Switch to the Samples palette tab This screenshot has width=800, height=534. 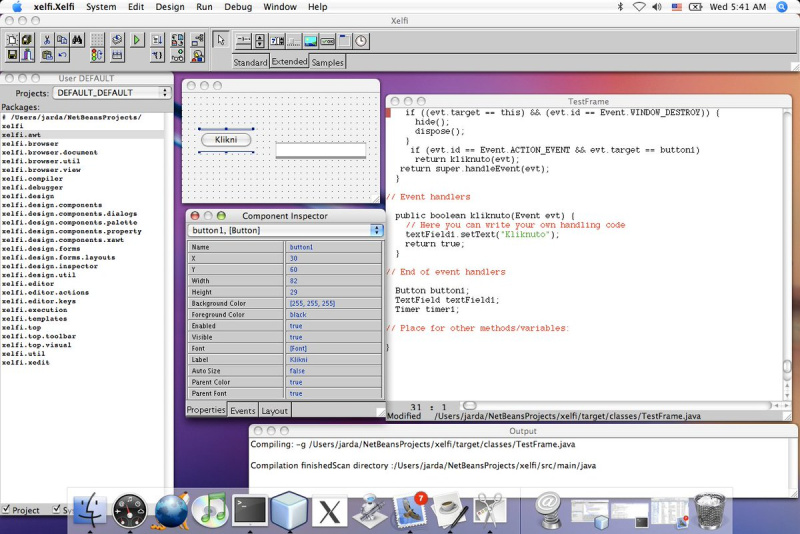click(x=328, y=62)
